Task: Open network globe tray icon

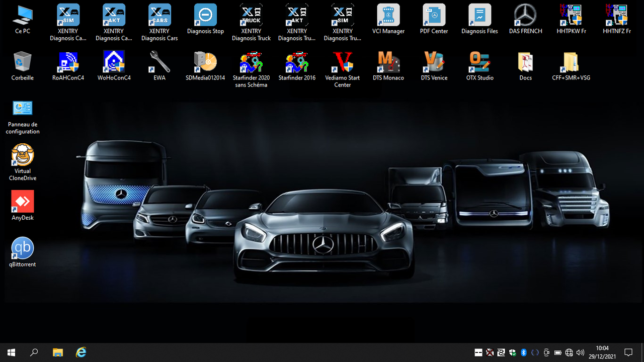Action: (569, 352)
